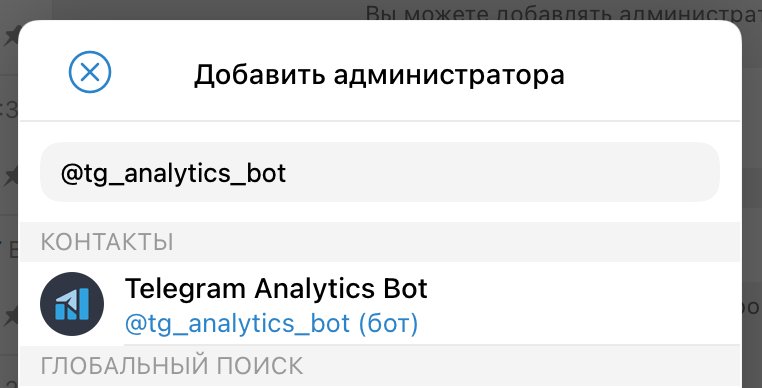Click the bar chart logo inside bot avatar

click(x=72, y=304)
